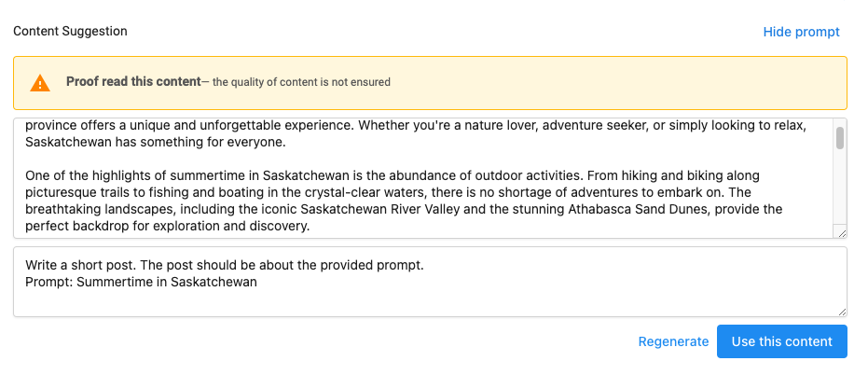The image size is (868, 375).
Task: Click the One of the highlights paragraph start
Action: pyautogui.click(x=66, y=176)
